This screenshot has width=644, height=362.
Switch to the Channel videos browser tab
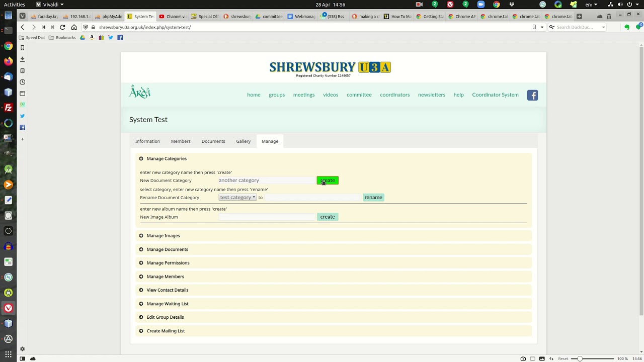point(173,17)
